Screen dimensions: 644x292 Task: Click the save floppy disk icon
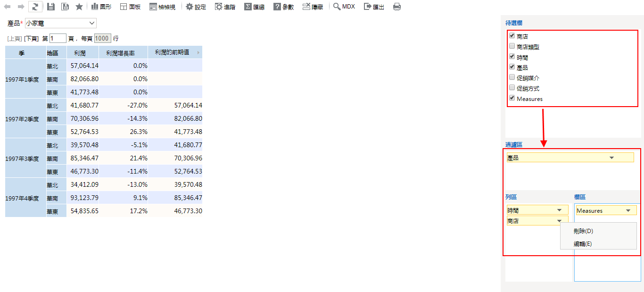pos(50,7)
